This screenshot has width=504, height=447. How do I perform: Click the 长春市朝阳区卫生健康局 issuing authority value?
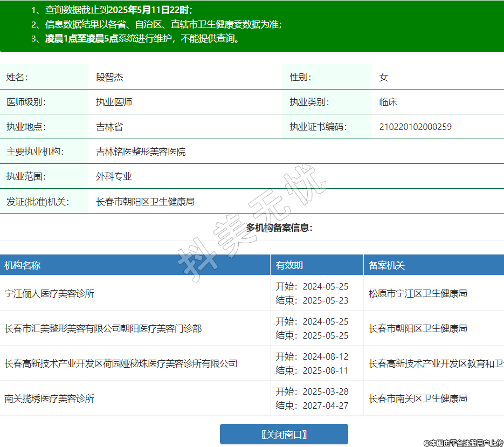click(145, 202)
